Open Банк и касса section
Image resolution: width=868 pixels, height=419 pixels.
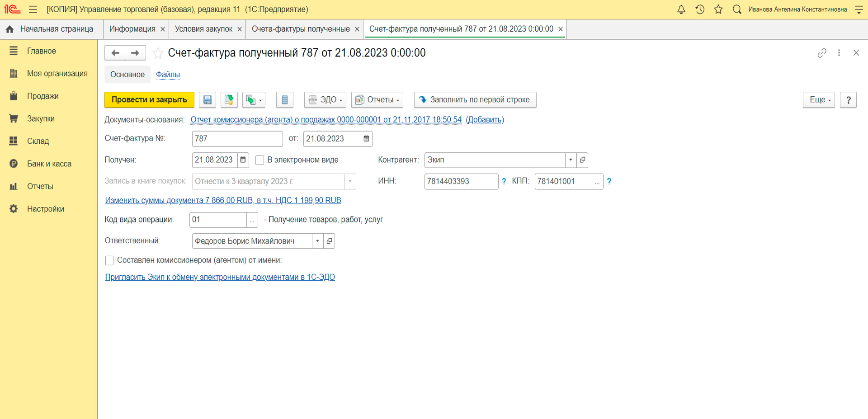[48, 164]
